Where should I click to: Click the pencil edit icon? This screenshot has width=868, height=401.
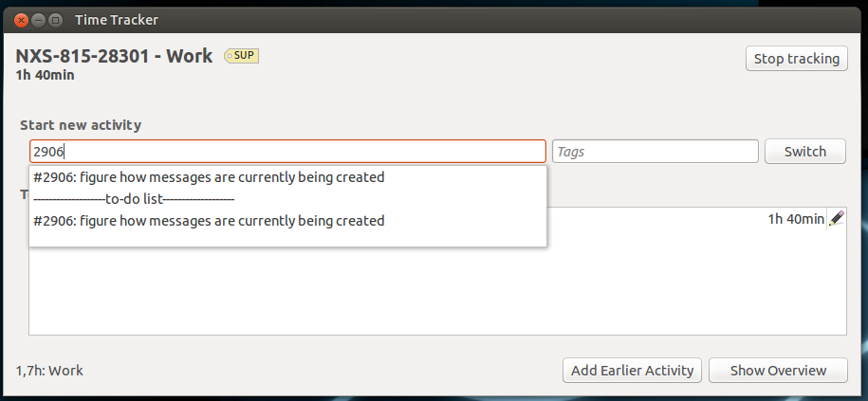[x=836, y=219]
